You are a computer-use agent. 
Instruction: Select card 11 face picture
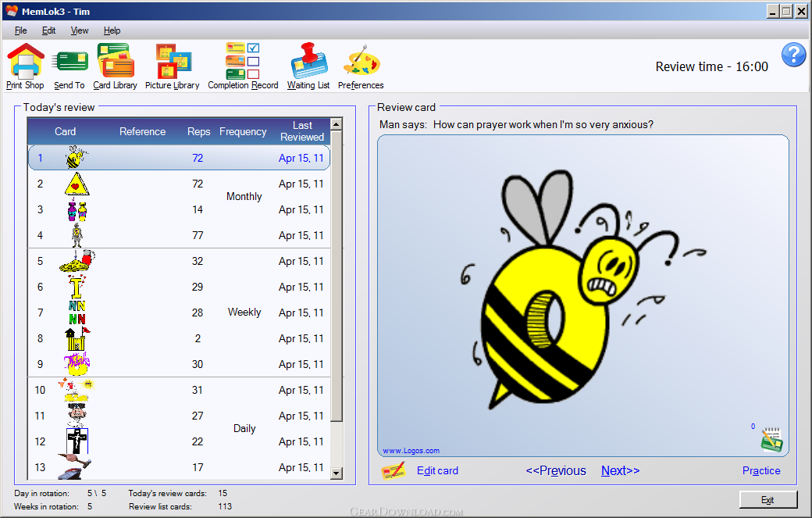tap(77, 416)
